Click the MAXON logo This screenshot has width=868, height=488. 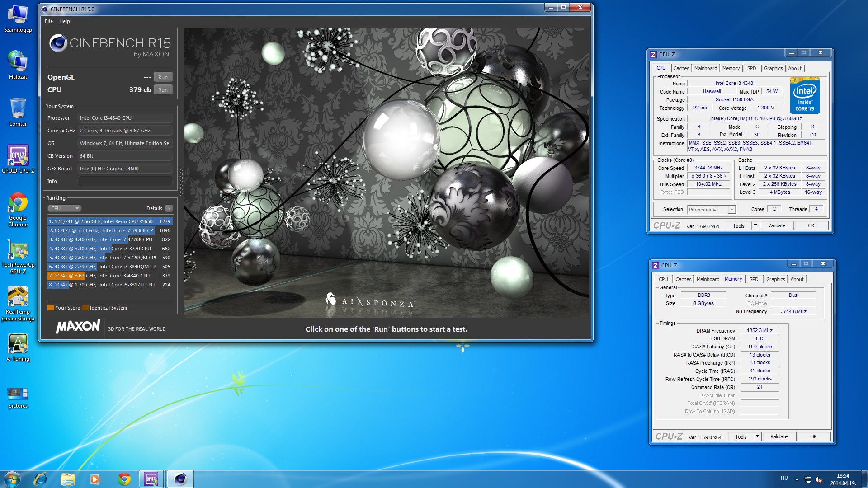click(x=78, y=326)
